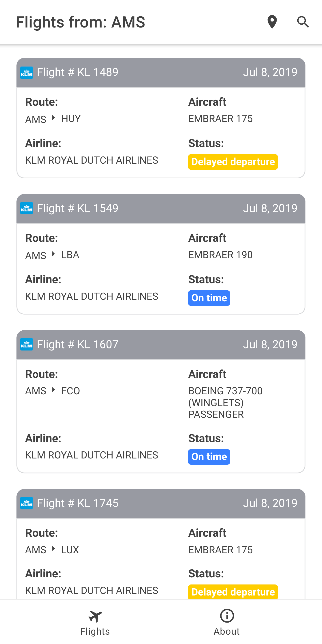The image size is (322, 644).
Task: Open search with the magnifier icon
Action: [x=303, y=22]
